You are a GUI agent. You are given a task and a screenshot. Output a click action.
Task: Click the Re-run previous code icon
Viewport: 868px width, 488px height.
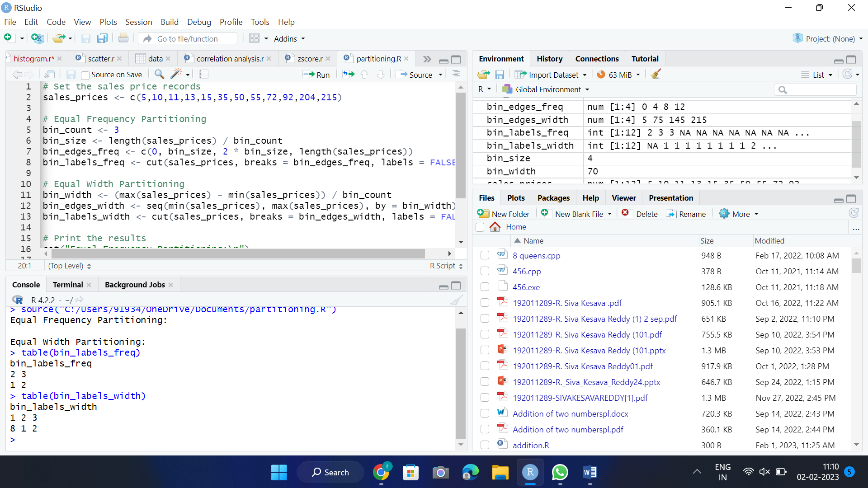tap(349, 74)
